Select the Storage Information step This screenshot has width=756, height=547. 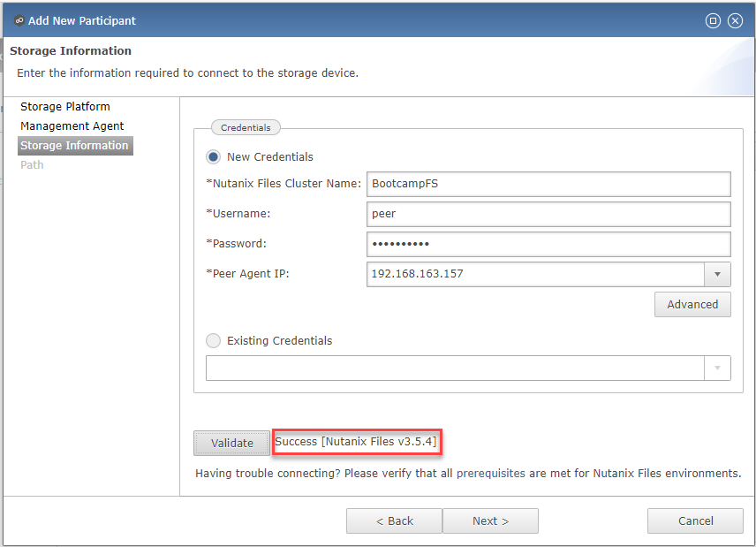[x=75, y=146]
